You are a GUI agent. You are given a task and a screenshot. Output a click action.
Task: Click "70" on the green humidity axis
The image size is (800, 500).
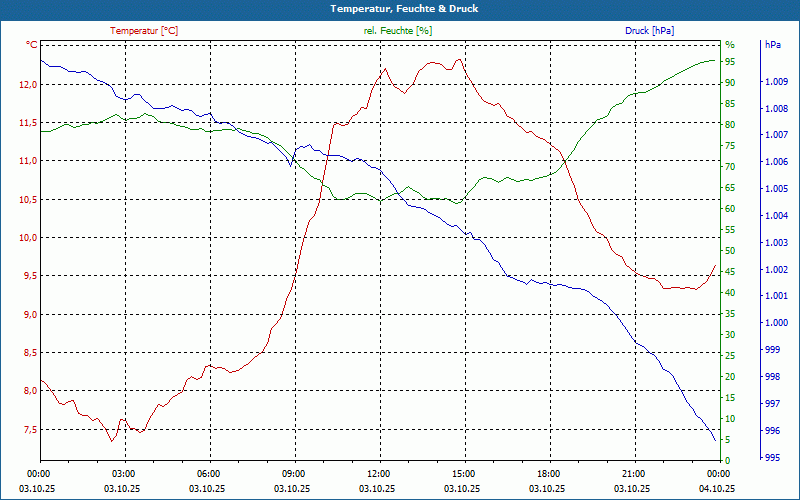(x=730, y=166)
